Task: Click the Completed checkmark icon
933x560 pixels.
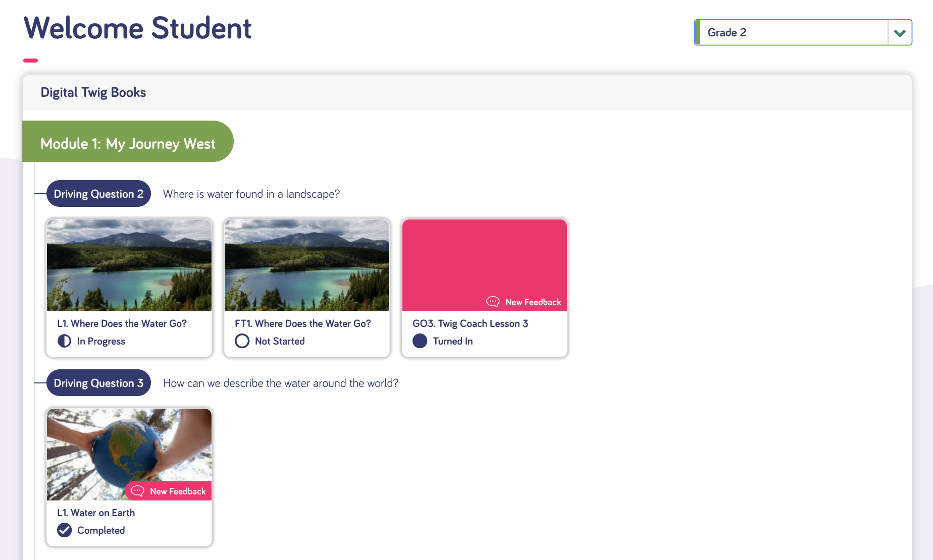Action: [x=64, y=530]
